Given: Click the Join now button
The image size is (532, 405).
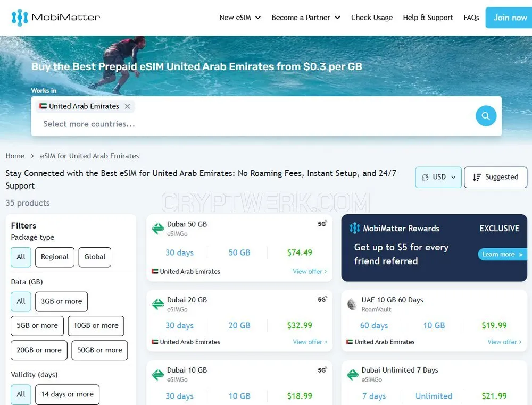Looking at the screenshot, I should click(509, 18).
